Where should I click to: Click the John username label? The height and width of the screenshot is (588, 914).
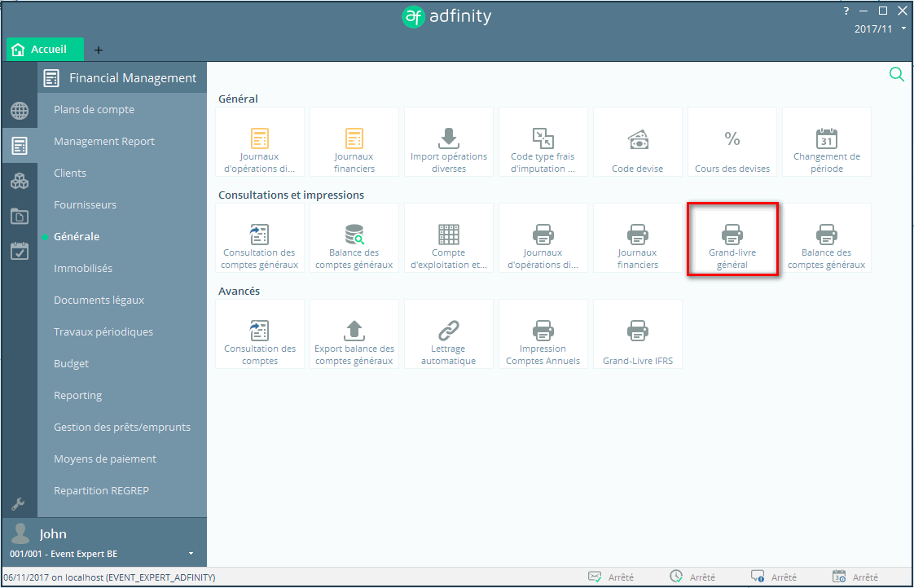click(53, 533)
